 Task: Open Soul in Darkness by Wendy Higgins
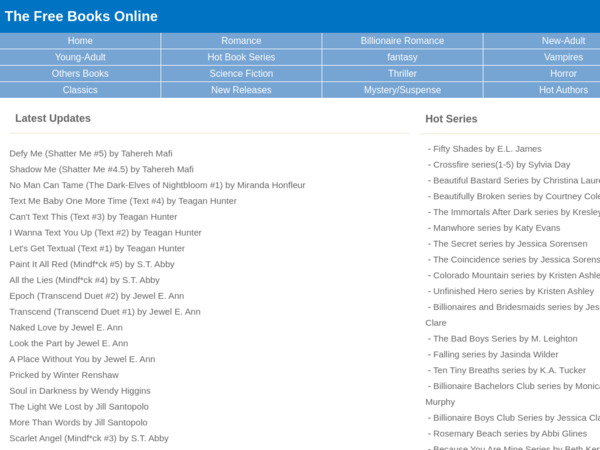80,391
